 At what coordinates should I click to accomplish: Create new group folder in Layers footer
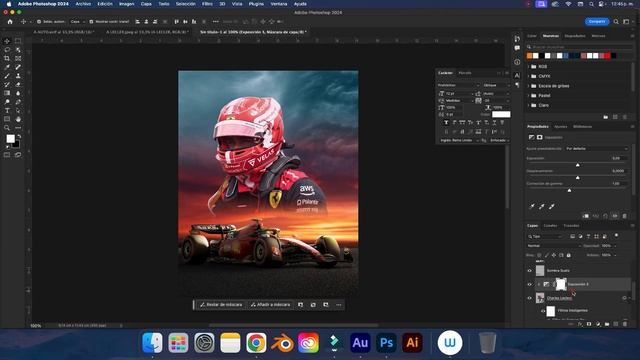tap(607, 324)
